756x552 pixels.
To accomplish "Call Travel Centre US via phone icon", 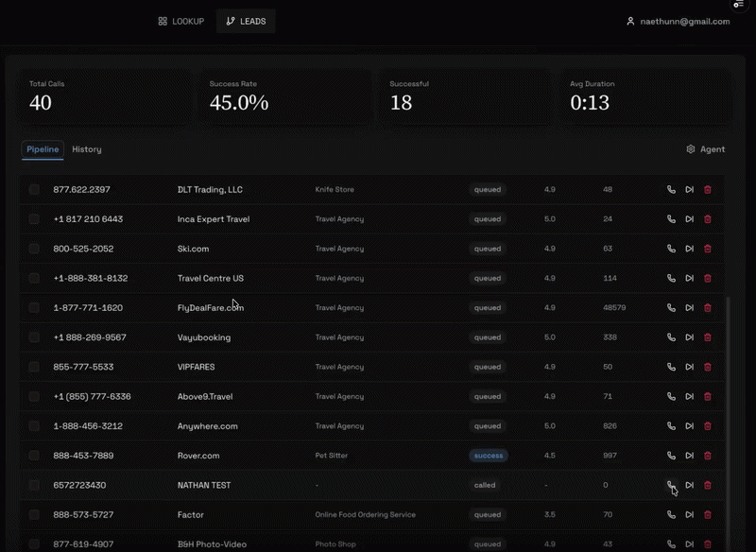I will point(671,278).
